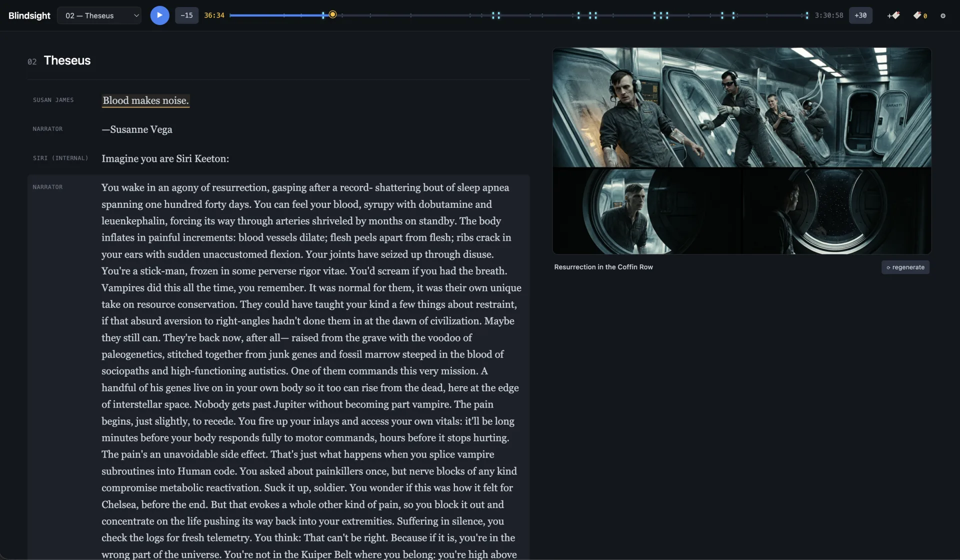Screen dimensions: 960x560
Task: Click the 'SUSAN JAMES' speaker label
Action: (x=53, y=100)
